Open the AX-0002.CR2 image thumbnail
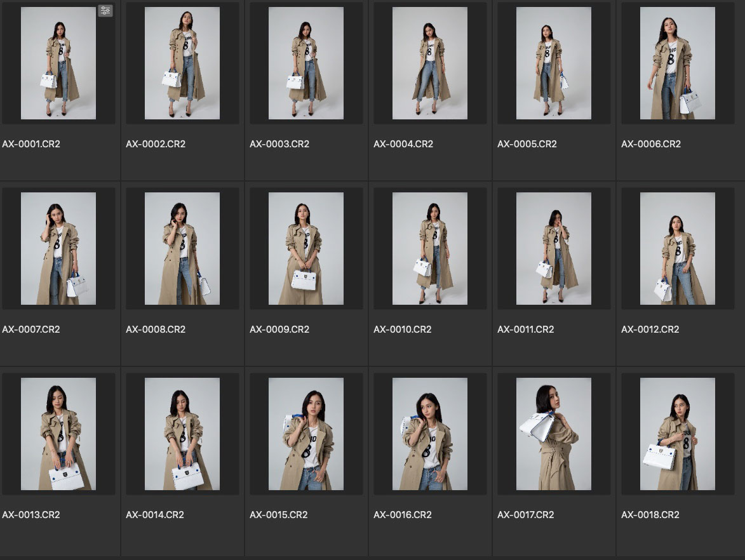 pos(182,63)
